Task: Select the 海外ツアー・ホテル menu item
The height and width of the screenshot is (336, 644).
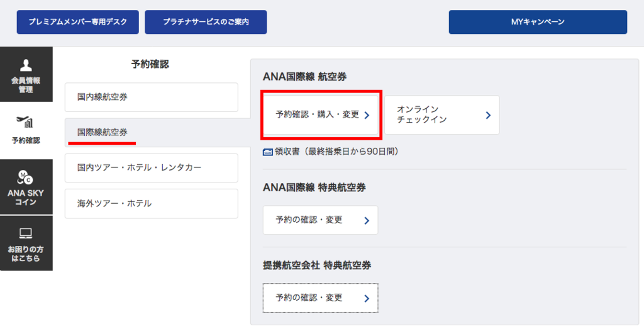Action: click(152, 204)
